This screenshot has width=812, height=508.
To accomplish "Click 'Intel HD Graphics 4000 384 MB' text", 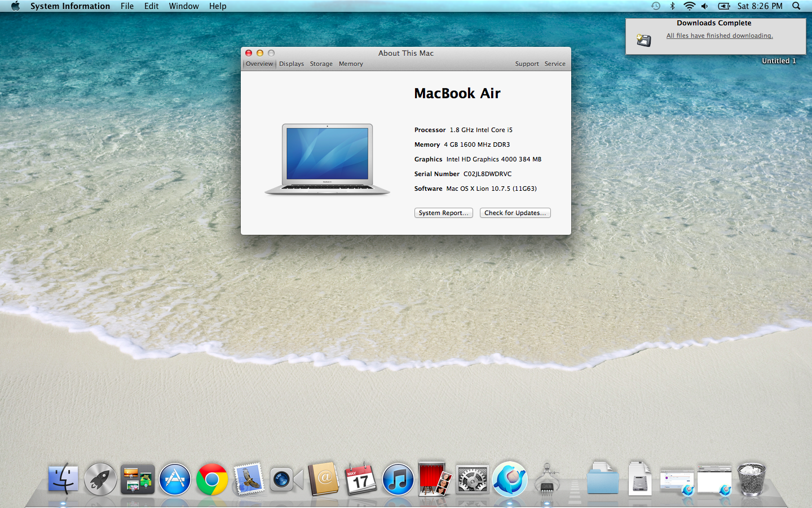I will click(494, 159).
